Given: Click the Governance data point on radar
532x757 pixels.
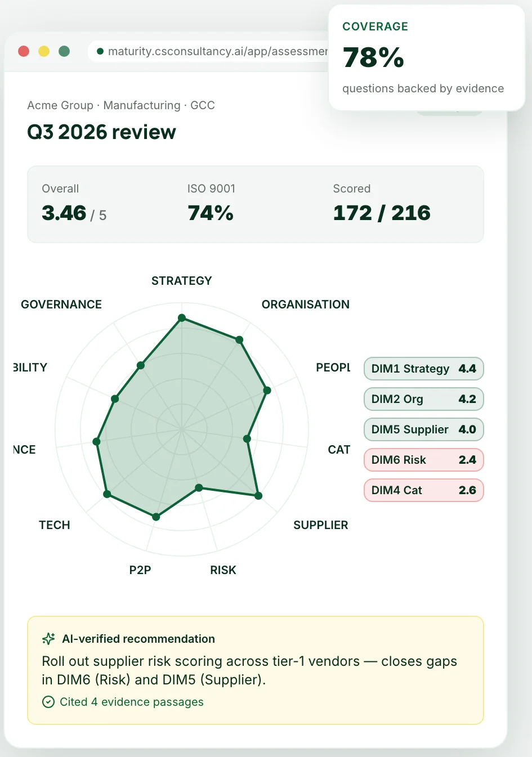Looking at the screenshot, I should click(x=141, y=366).
